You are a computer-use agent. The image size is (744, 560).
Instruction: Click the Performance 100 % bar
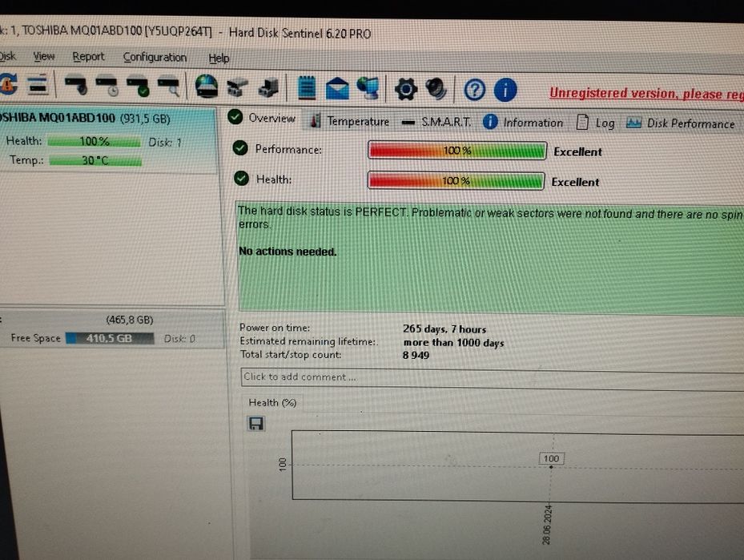pos(457,151)
